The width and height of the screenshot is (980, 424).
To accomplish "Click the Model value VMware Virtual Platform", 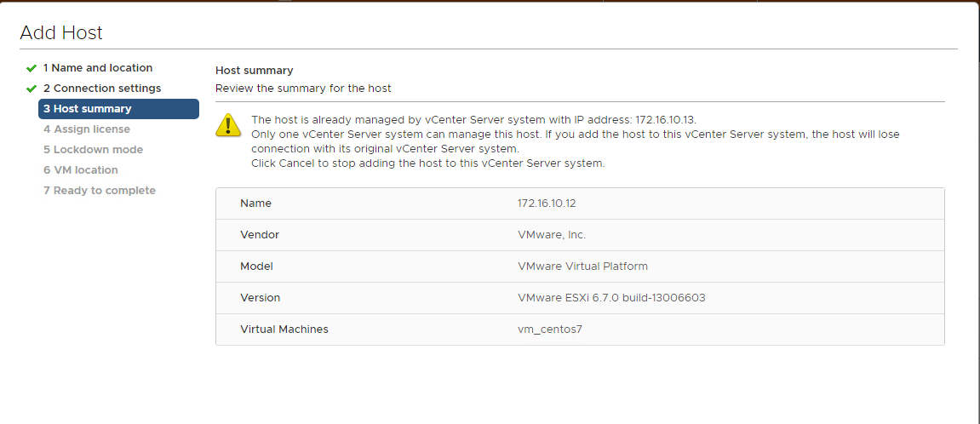I will coord(582,266).
